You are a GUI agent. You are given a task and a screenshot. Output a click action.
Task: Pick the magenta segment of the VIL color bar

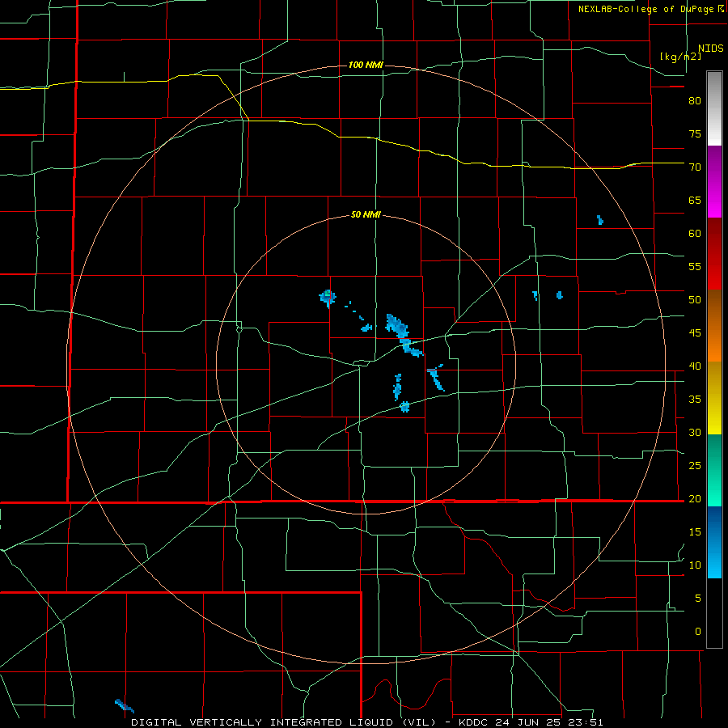point(714,182)
